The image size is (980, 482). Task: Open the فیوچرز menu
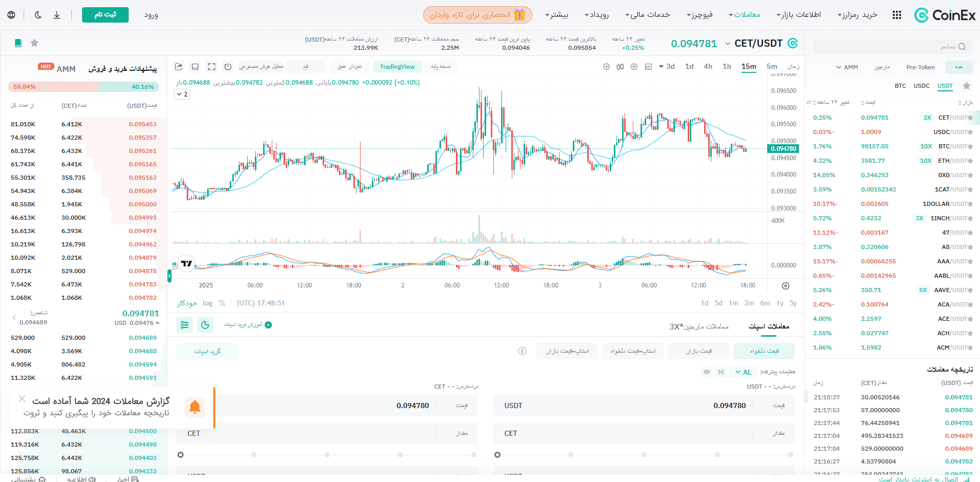tap(699, 15)
